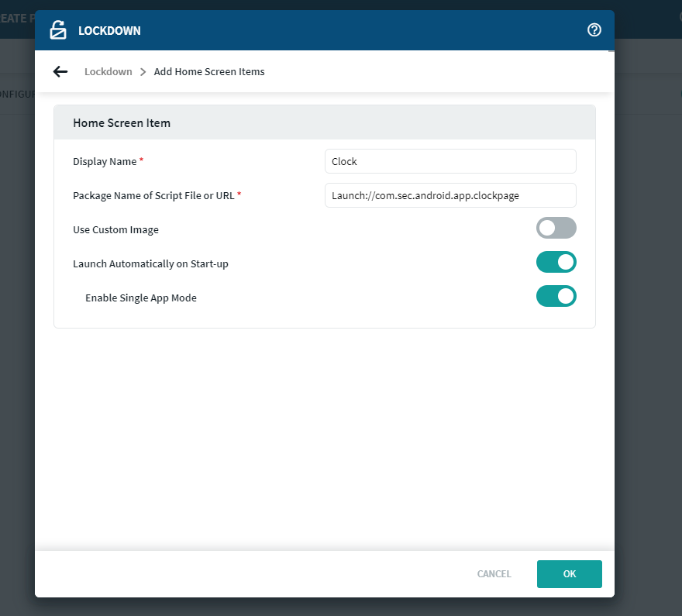Viewport: 682px width, 616px height.
Task: Open help via the question mark icon
Action: [594, 30]
